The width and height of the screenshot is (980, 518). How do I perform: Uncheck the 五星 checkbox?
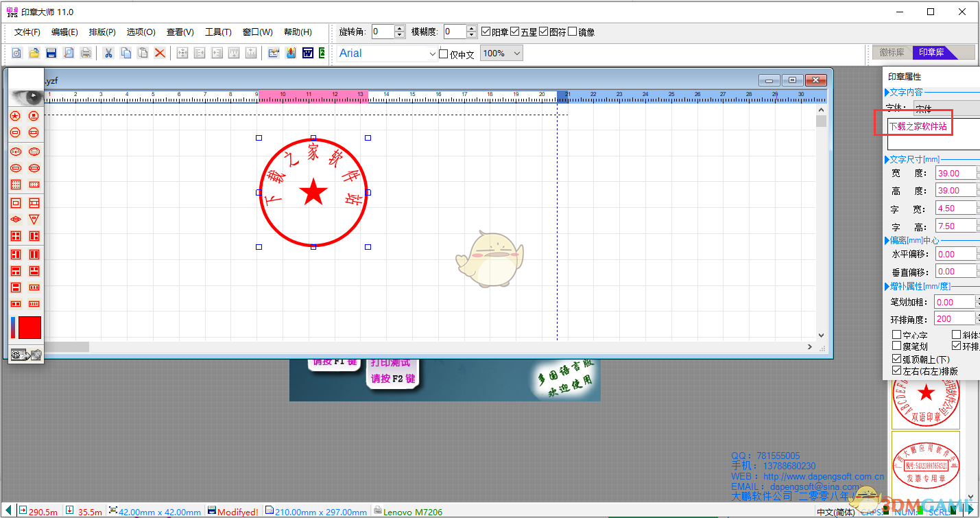(515, 32)
